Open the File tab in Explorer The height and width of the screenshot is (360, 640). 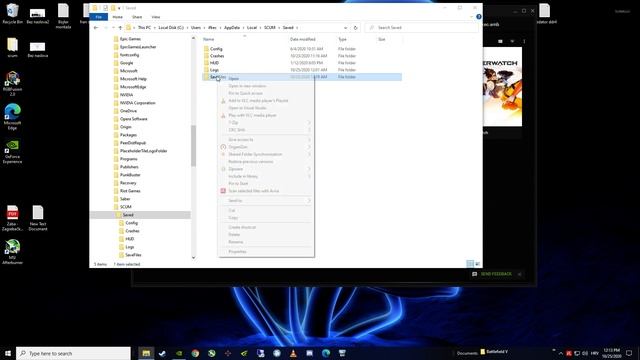click(x=99, y=17)
